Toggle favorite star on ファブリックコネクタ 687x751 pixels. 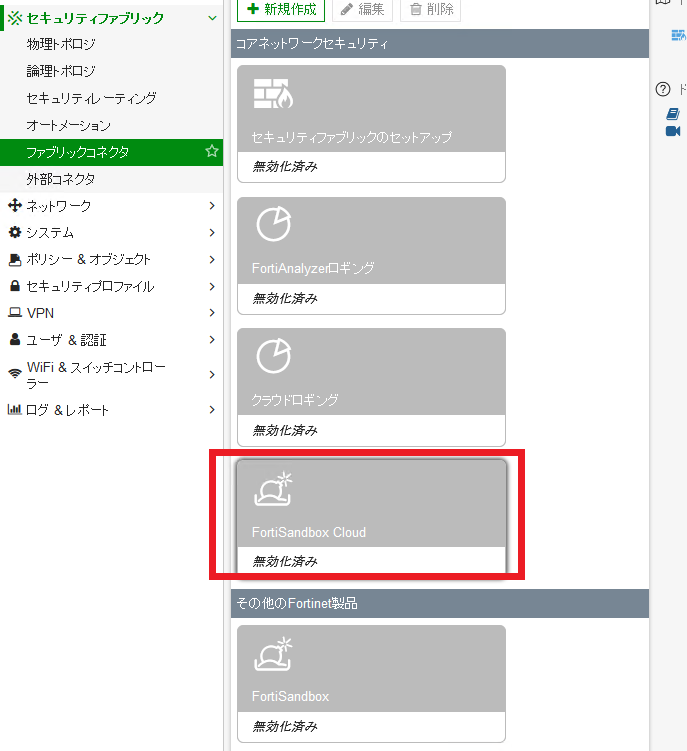(x=212, y=151)
